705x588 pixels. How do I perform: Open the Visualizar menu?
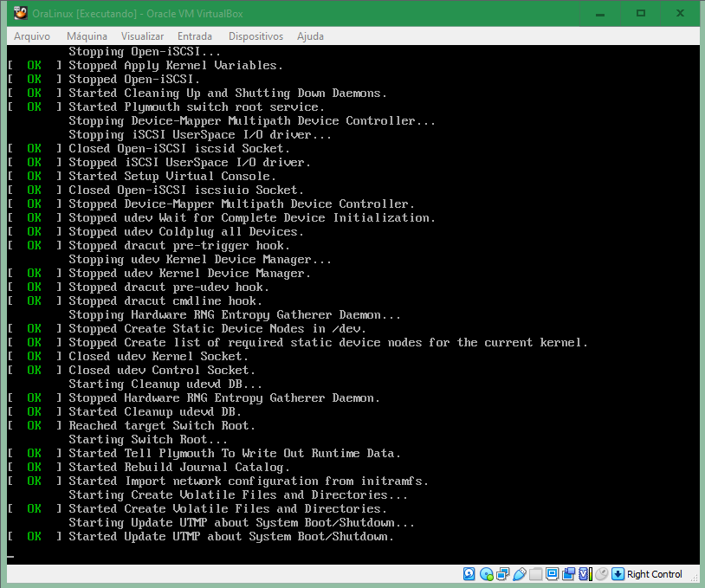click(x=142, y=36)
